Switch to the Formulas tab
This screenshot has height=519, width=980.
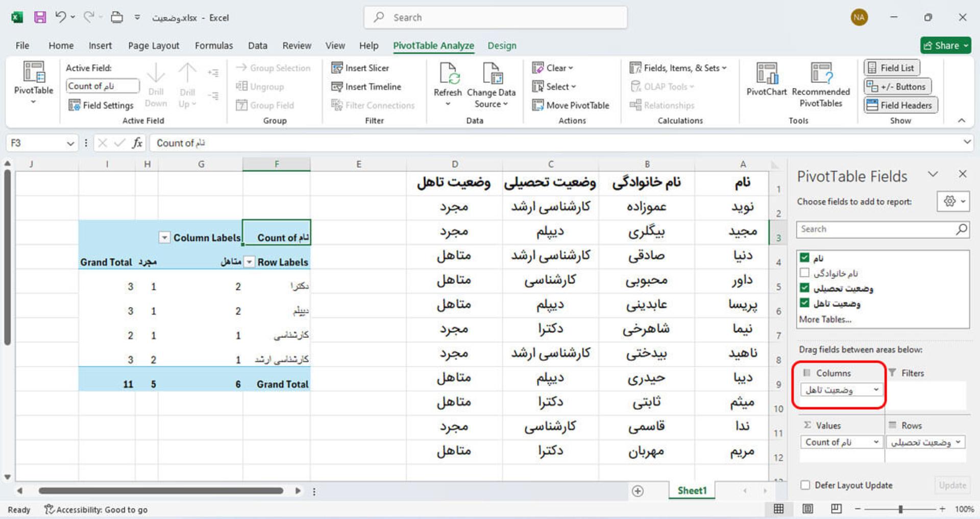(214, 45)
